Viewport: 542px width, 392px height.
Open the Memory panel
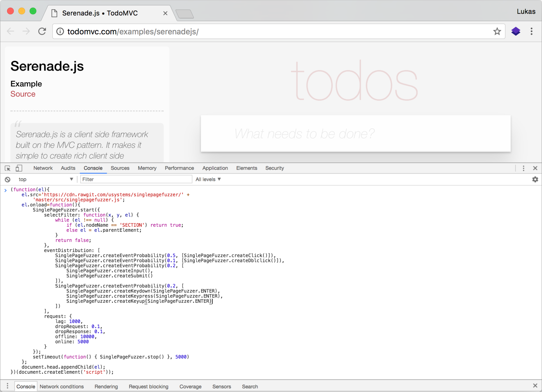tap(147, 168)
